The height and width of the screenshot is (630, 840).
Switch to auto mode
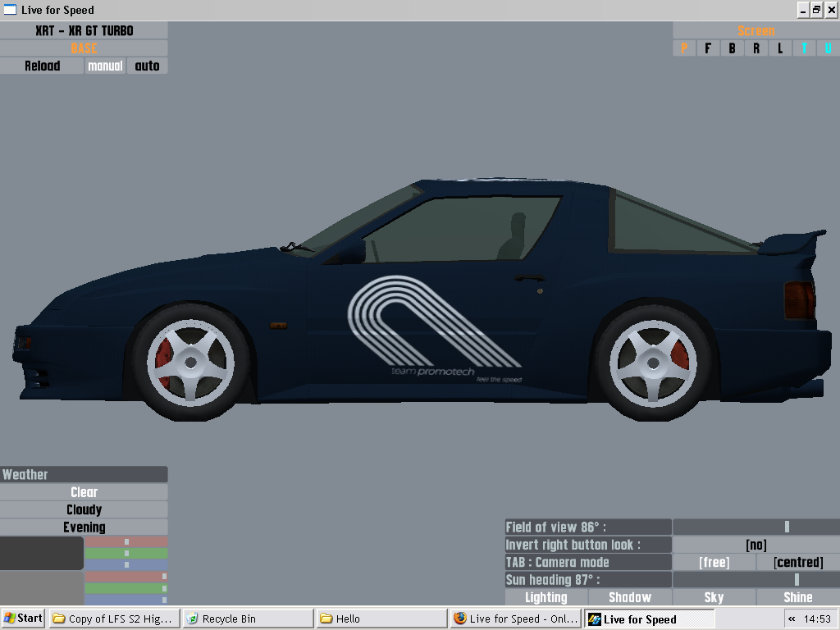coord(148,66)
